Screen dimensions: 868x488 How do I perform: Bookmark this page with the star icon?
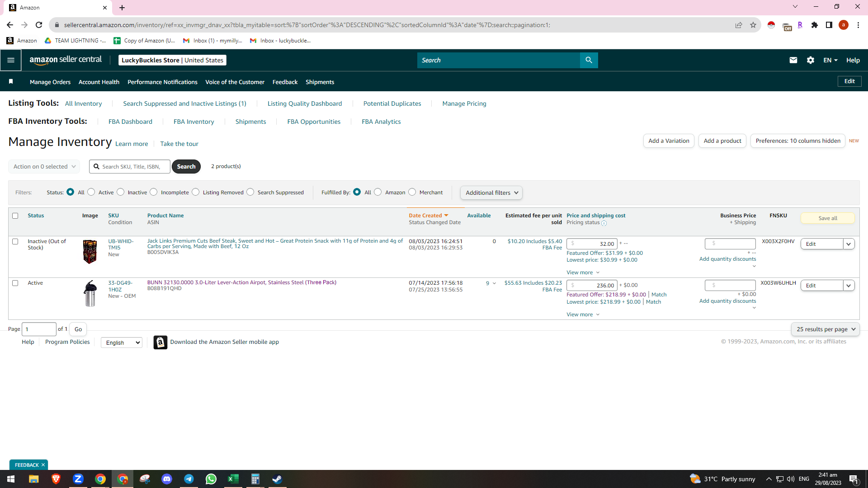pyautogui.click(x=753, y=25)
